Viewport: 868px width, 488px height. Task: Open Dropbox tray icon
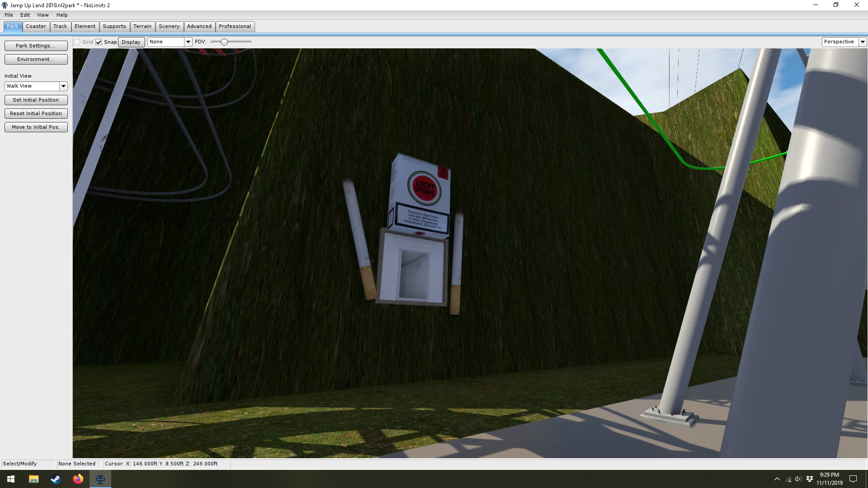coord(809,479)
